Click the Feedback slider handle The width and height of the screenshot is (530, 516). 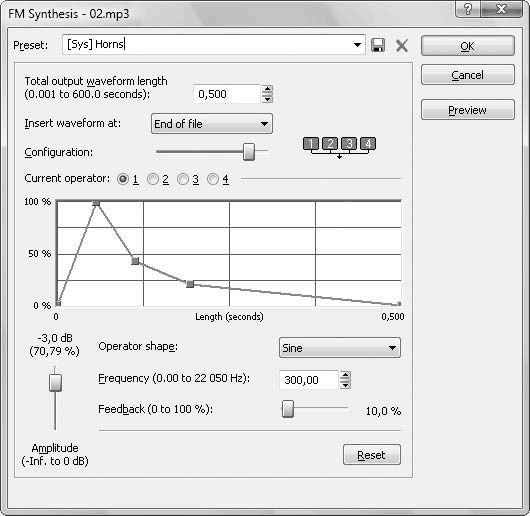(288, 409)
